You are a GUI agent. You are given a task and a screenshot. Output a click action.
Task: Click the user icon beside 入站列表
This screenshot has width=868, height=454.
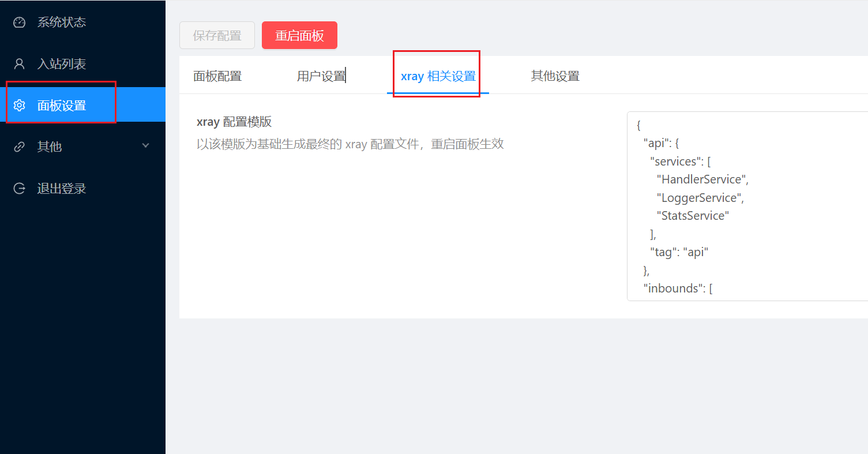point(20,64)
